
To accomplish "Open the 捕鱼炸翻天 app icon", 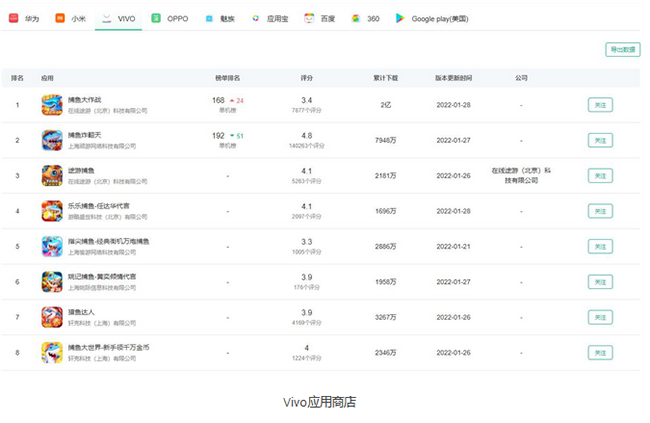I will [x=52, y=140].
